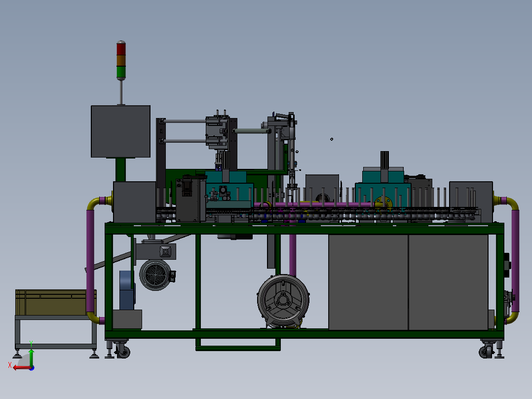Select the red segment of the signal tower light

121,48
